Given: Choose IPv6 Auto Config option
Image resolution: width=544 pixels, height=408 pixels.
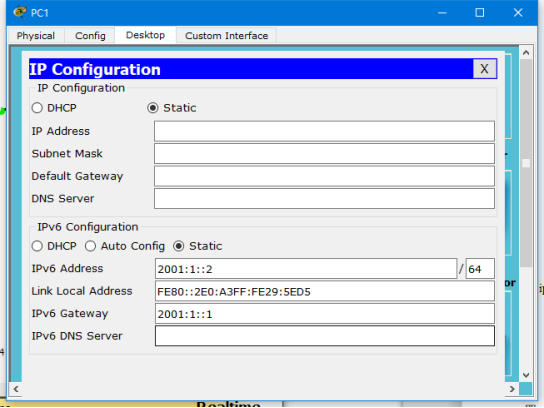Looking at the screenshot, I should (91, 246).
